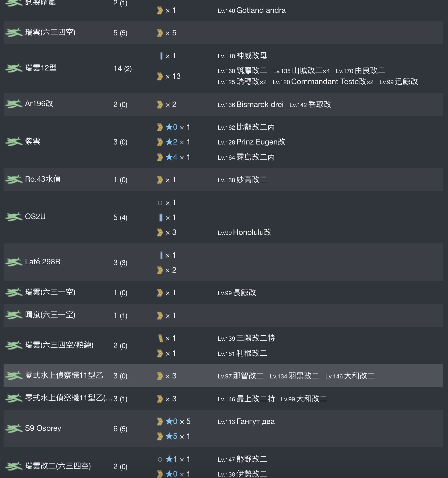Click the gold proficiency chevron in Ro.43水偵 row
The image size is (448, 478).
[x=160, y=180]
